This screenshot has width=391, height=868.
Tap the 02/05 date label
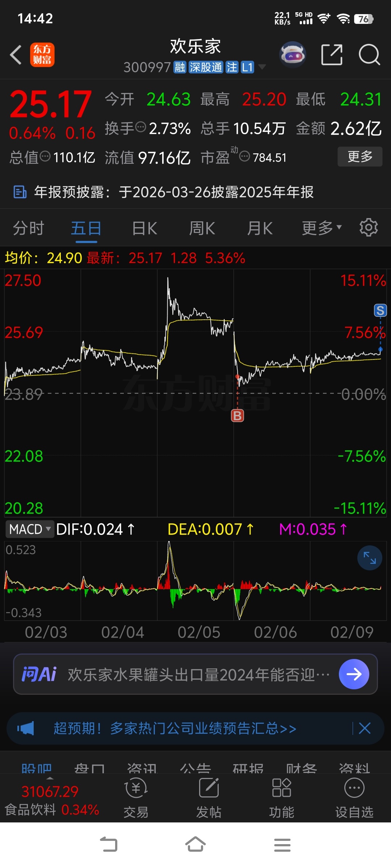(x=199, y=632)
